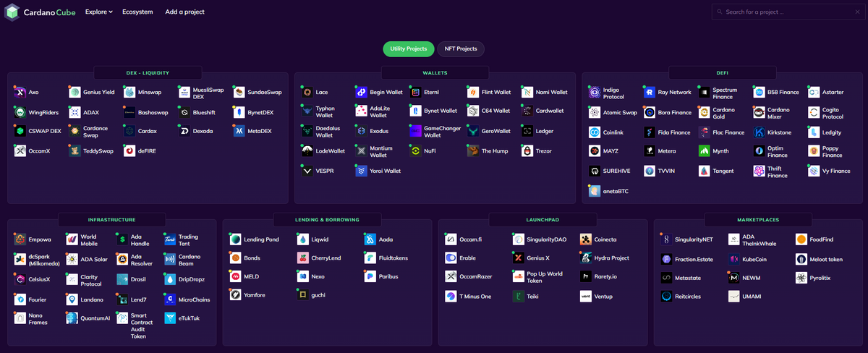Open the Lending Pond project
Screen dimensions: 868x353
[254, 239]
